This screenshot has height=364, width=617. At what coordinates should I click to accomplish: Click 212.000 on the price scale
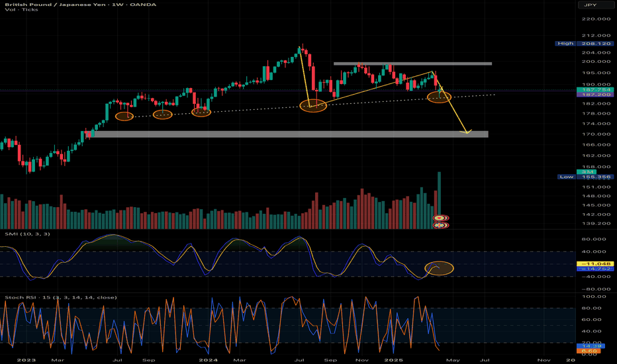point(596,36)
